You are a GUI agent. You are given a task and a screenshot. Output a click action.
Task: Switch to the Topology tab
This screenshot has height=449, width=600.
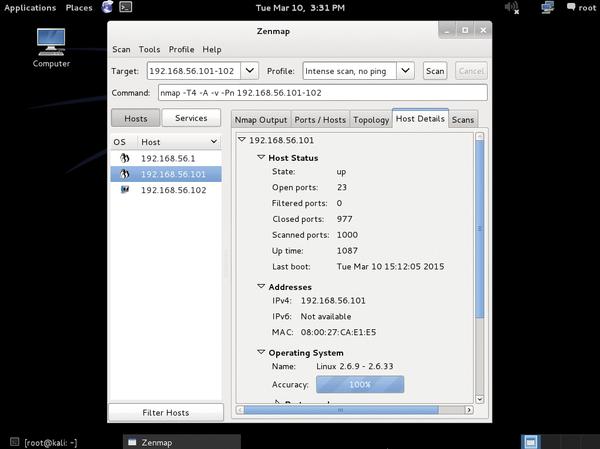click(371, 120)
